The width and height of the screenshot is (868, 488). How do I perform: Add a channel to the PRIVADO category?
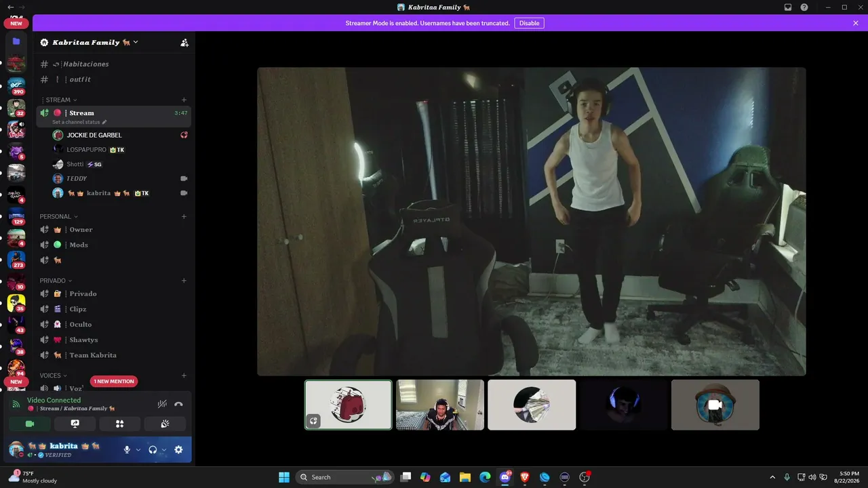tap(184, 281)
